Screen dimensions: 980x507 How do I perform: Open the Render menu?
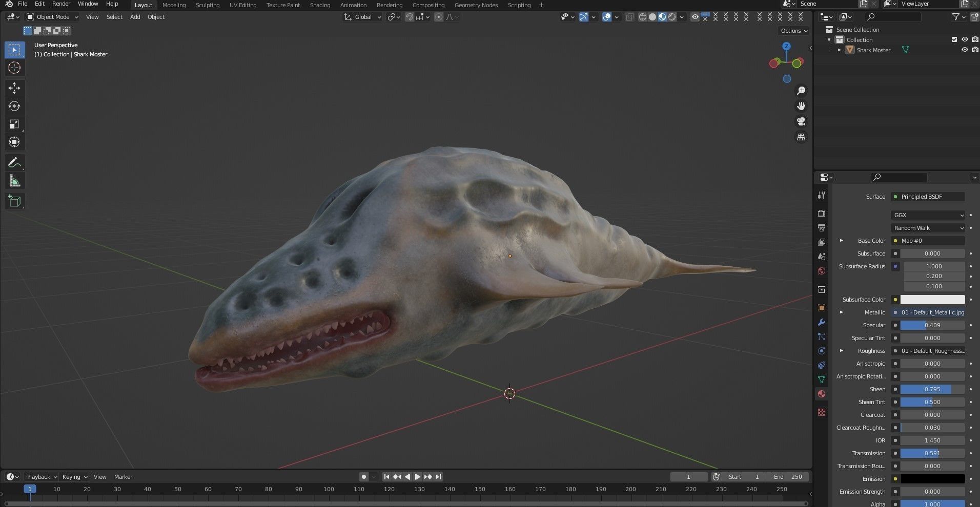(61, 4)
